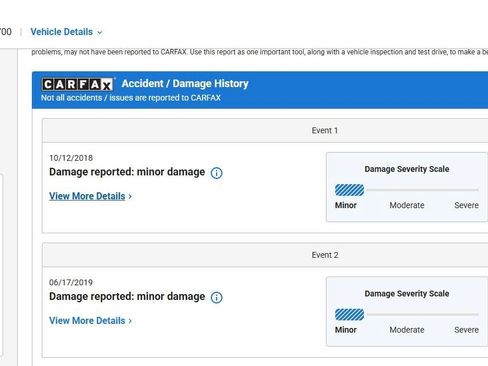The width and height of the screenshot is (488, 366).
Task: Click Event 2 Damage Severity Scale title
Action: point(407,294)
